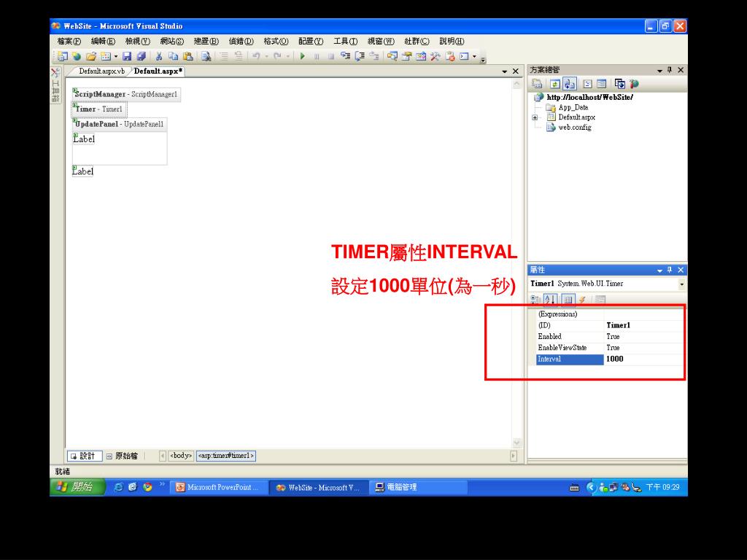Click the lightning bolt Events icon
The image size is (747, 560).
pos(582,299)
